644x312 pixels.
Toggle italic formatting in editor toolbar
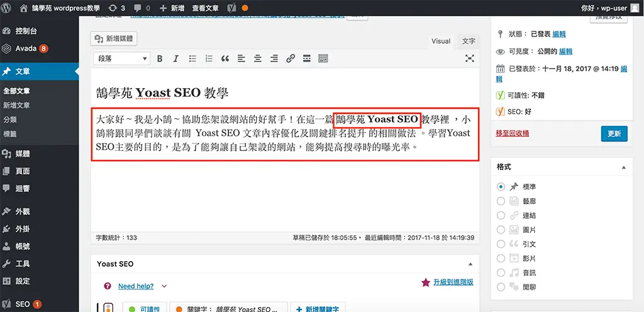click(x=176, y=58)
